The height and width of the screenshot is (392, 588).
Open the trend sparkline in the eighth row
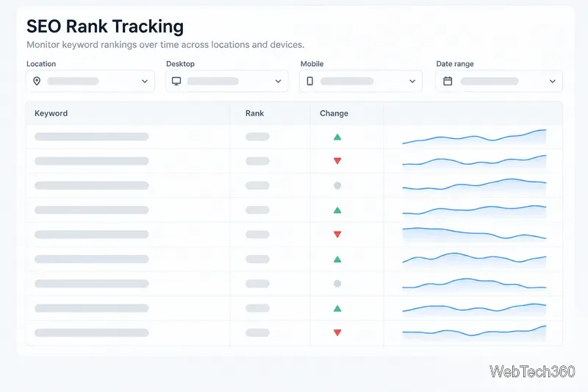click(474, 309)
